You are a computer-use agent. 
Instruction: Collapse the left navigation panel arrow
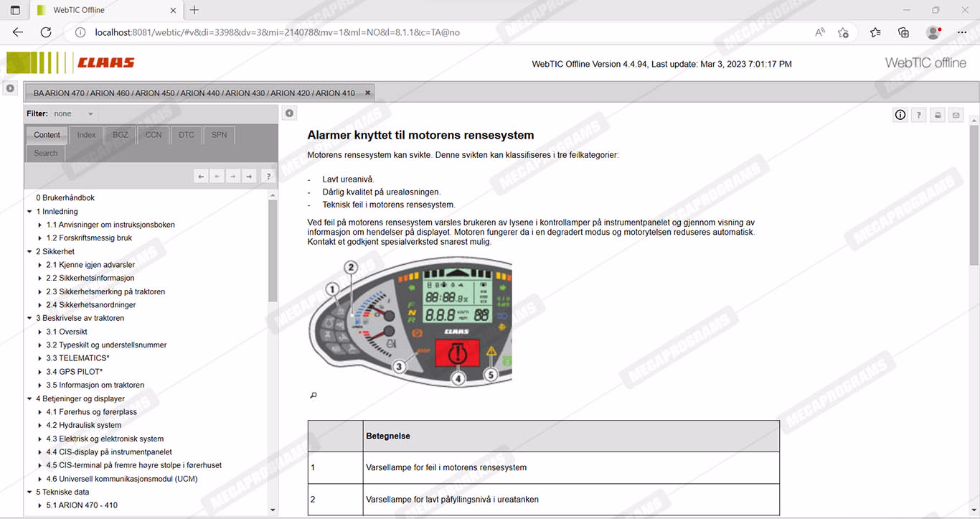click(x=288, y=113)
